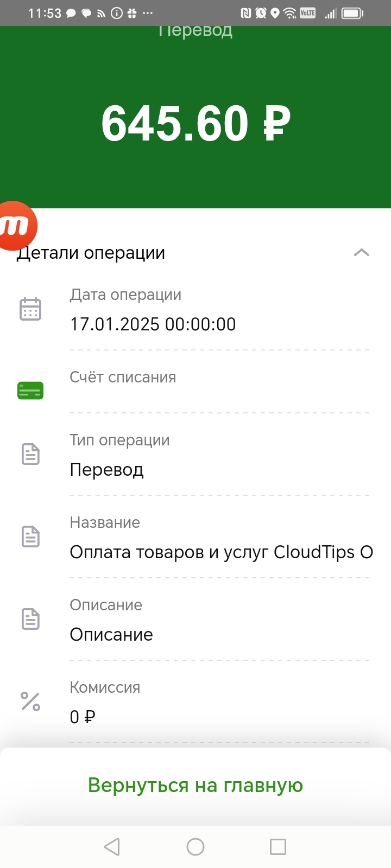Tap the document icon next to Описание

click(30, 619)
